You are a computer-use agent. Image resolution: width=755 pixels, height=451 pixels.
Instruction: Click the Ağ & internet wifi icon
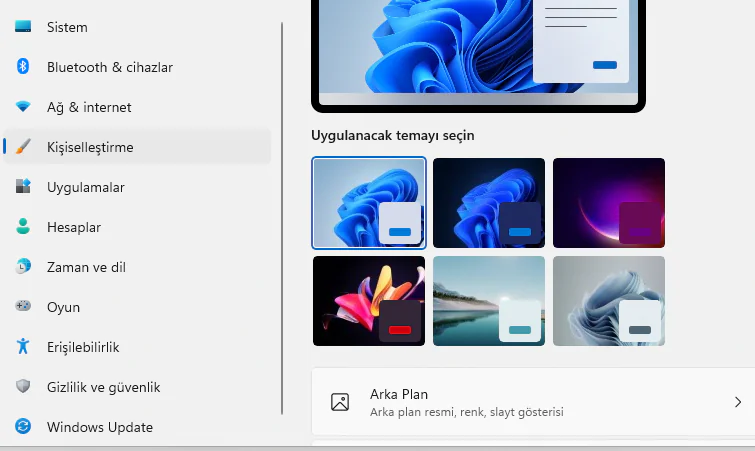[x=23, y=107]
